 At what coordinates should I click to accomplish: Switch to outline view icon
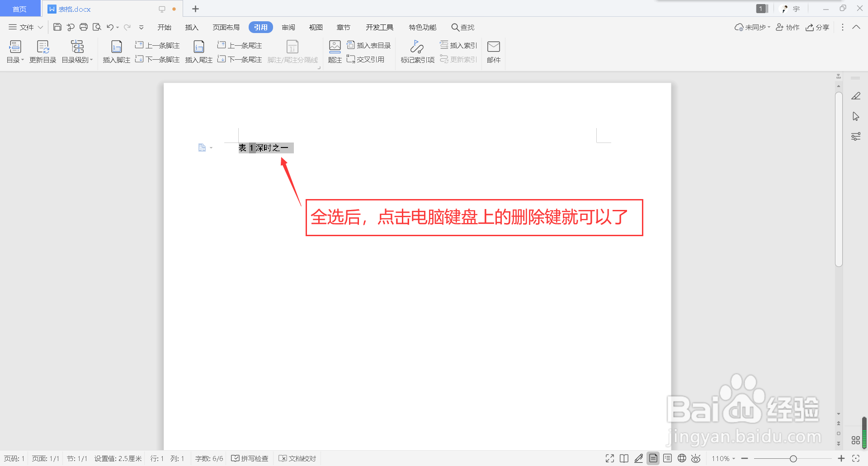point(667,458)
